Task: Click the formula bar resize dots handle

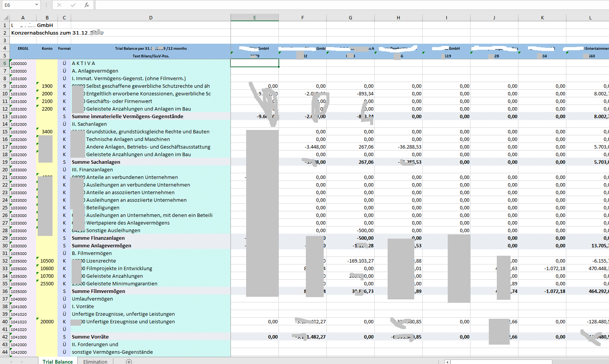Action: tap(46, 5)
